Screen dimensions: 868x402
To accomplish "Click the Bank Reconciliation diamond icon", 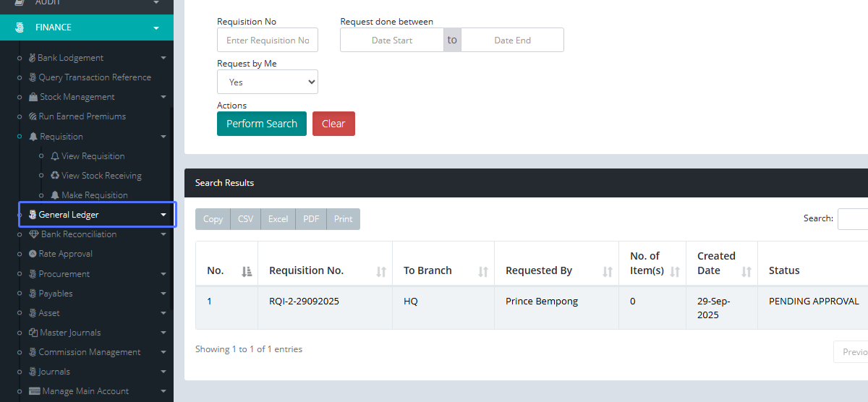I will coord(33,234).
